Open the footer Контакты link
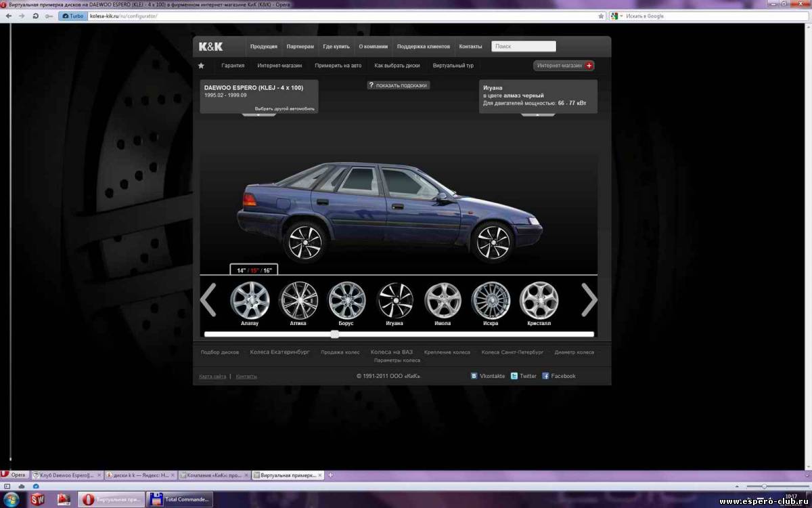This screenshot has width=812, height=508. tap(246, 377)
